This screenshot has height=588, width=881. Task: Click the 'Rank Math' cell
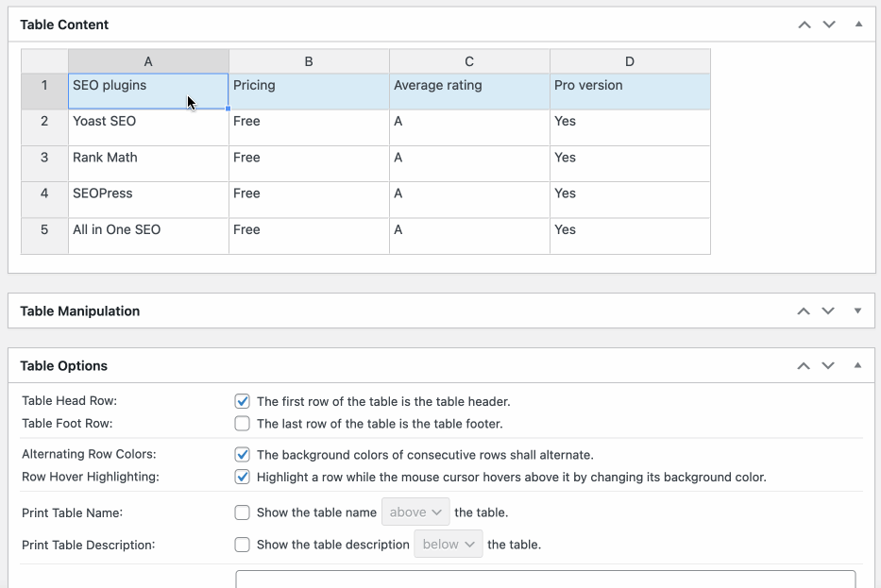148,163
